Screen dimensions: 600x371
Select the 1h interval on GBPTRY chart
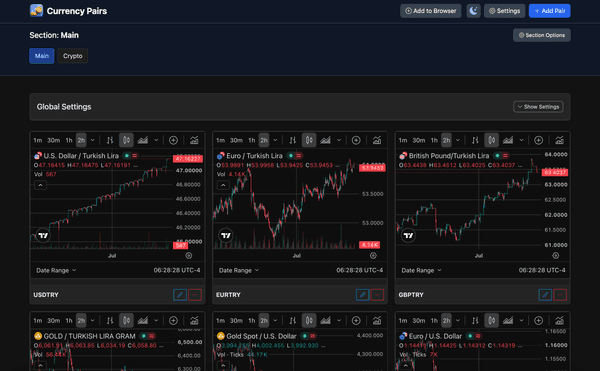[x=434, y=140]
